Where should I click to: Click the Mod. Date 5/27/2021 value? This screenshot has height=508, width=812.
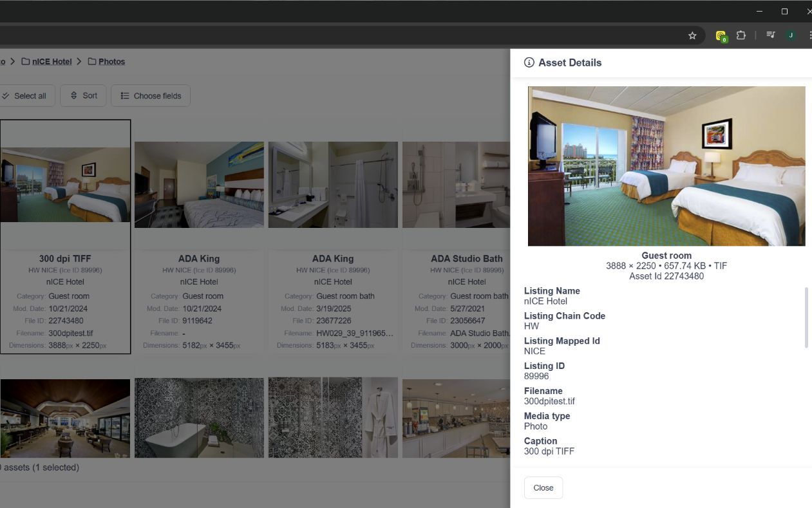[x=467, y=308]
